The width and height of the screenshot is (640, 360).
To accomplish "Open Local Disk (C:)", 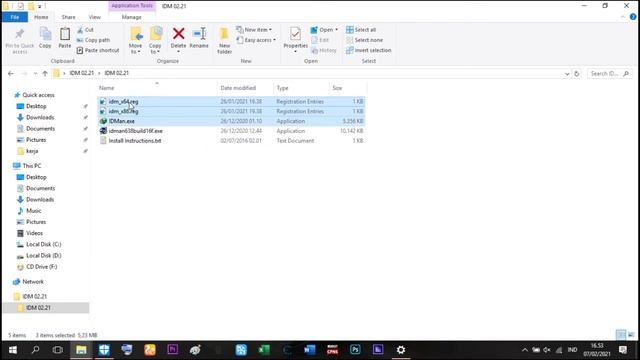I will tap(43, 244).
